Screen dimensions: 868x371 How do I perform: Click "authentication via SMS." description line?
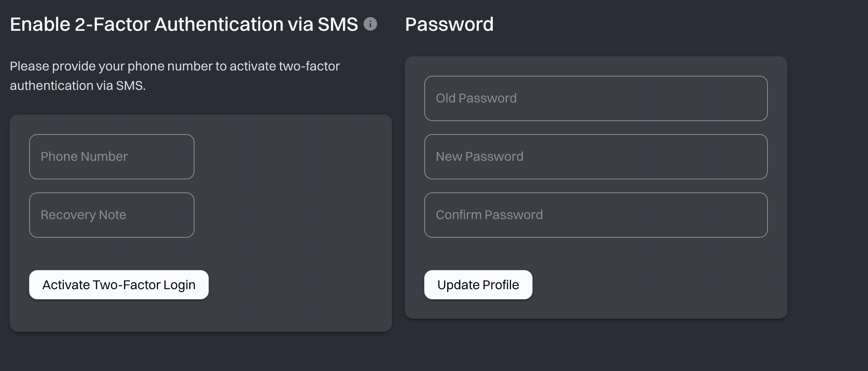click(78, 86)
